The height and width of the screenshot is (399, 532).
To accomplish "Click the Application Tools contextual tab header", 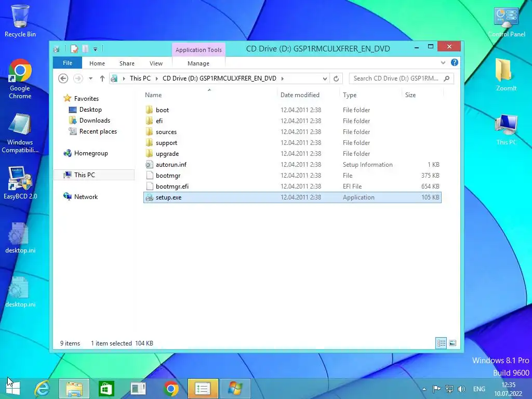I will tap(198, 49).
